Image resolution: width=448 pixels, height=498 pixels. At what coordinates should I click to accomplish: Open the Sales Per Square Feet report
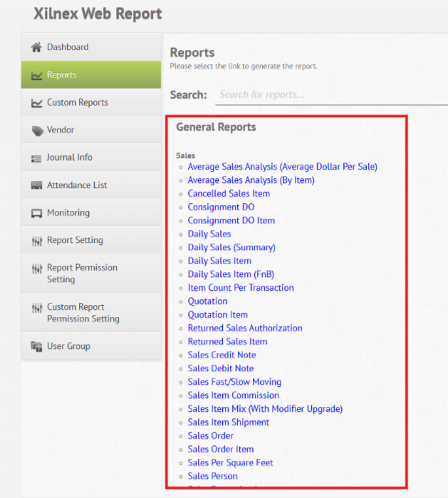point(230,462)
